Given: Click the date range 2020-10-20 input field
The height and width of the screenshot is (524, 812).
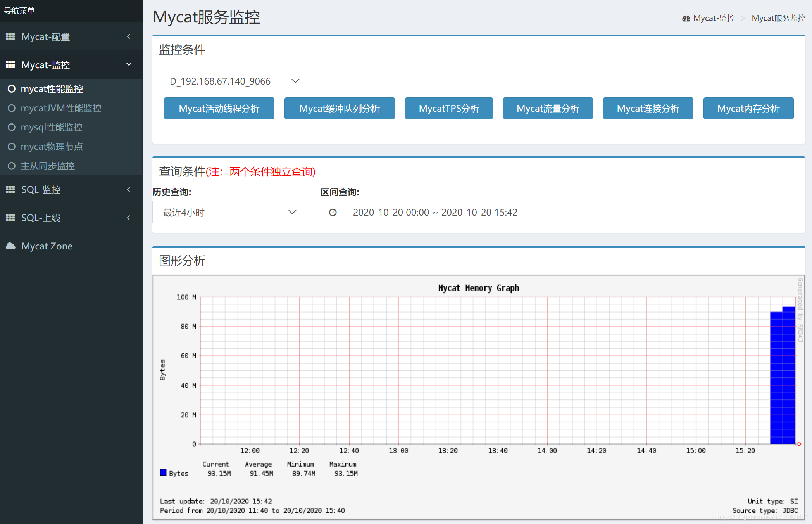Looking at the screenshot, I should click(547, 212).
